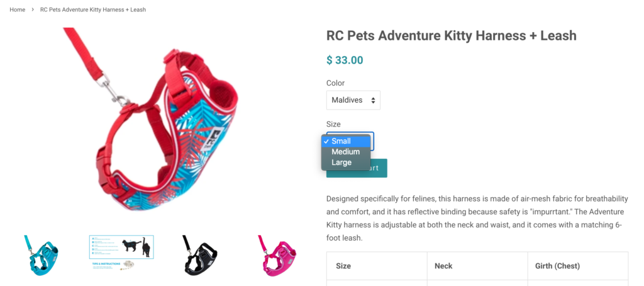Click the product name in the breadcrumb

tap(93, 10)
